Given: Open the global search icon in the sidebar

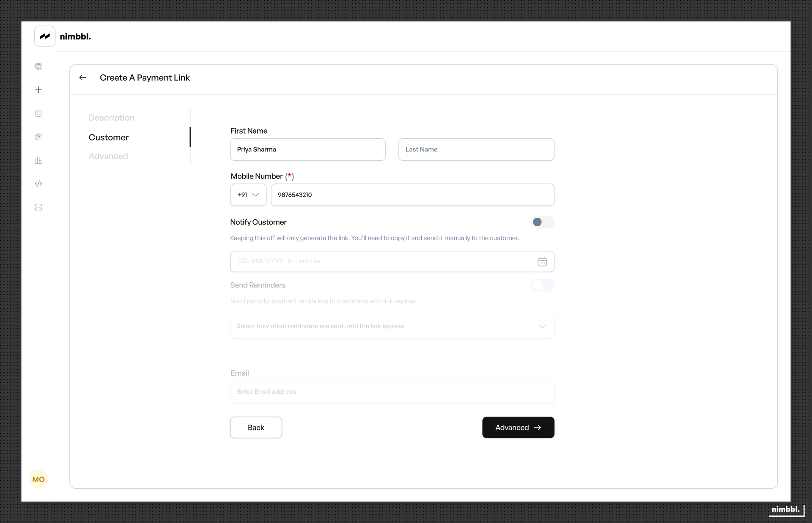Looking at the screenshot, I should point(38,66).
